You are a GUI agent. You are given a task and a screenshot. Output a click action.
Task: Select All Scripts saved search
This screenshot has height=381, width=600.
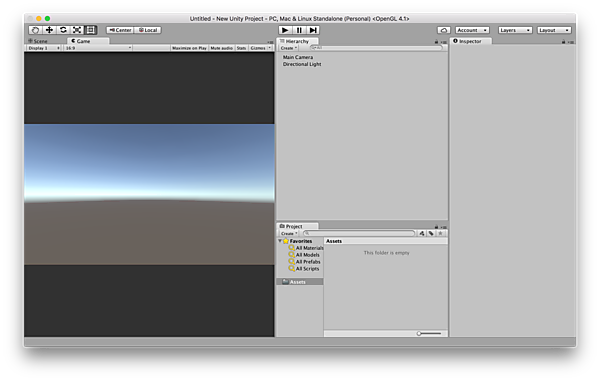(x=304, y=269)
